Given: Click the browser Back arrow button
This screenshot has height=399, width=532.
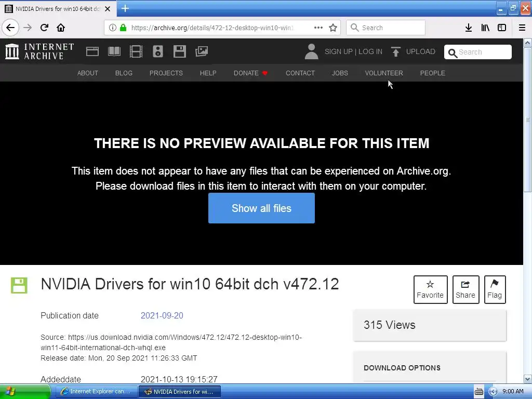Looking at the screenshot, I should point(10,28).
